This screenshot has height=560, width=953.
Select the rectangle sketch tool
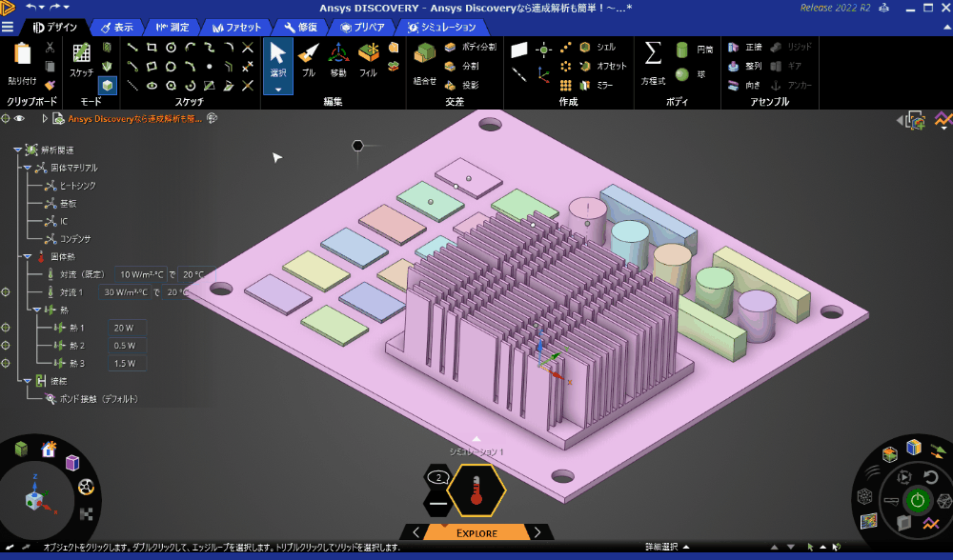pos(152,48)
